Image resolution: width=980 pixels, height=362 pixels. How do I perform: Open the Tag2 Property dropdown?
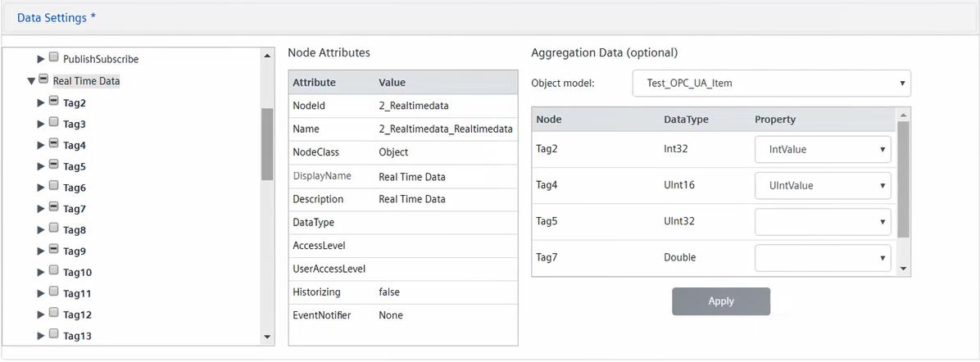(x=822, y=150)
